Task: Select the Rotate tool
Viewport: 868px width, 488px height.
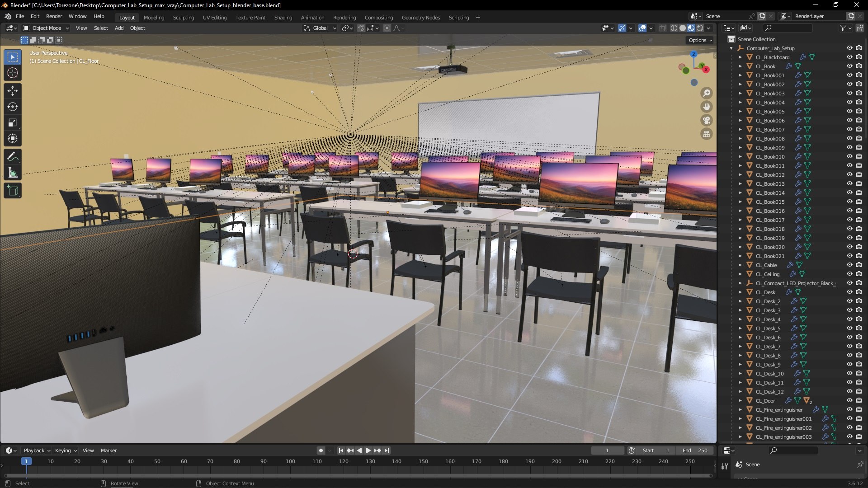Action: (x=13, y=107)
